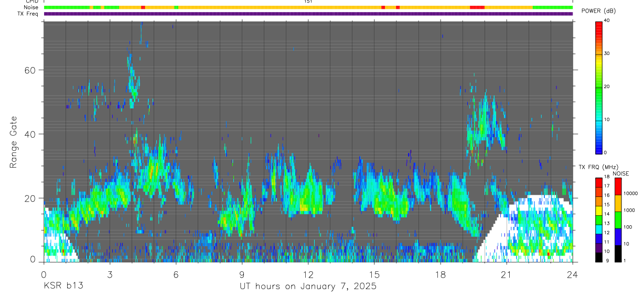Click the NOISE color legend bar
This screenshot has width=644, height=297.
coord(618,220)
